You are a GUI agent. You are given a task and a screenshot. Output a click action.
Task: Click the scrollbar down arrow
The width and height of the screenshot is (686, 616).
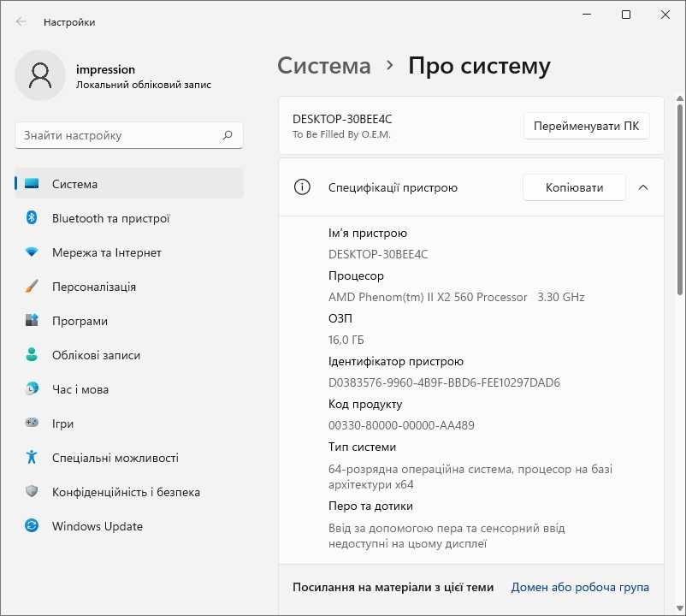point(679,607)
